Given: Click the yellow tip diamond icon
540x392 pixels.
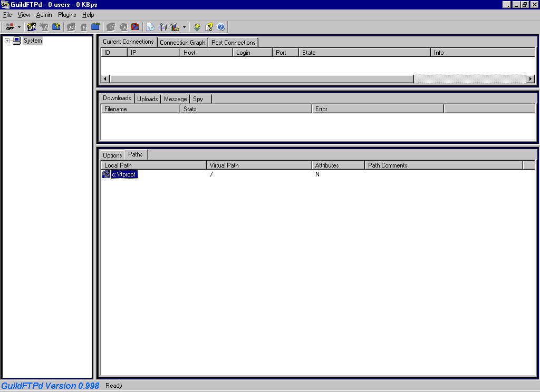Looking at the screenshot, I should [x=197, y=27].
